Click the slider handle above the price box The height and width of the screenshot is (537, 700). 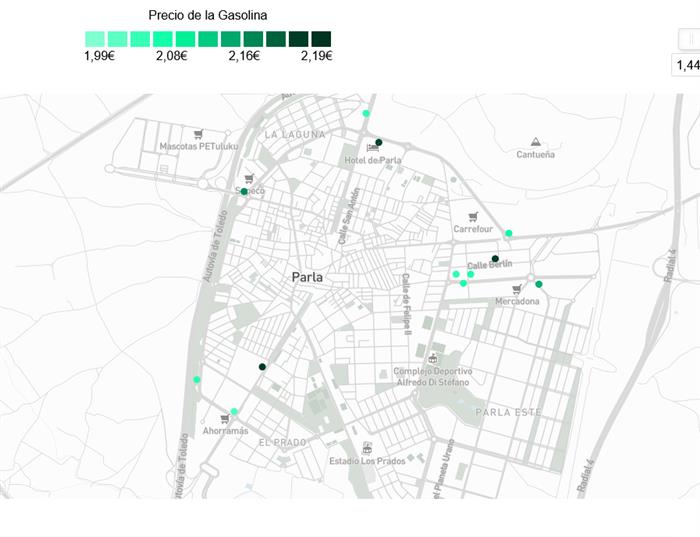689,39
